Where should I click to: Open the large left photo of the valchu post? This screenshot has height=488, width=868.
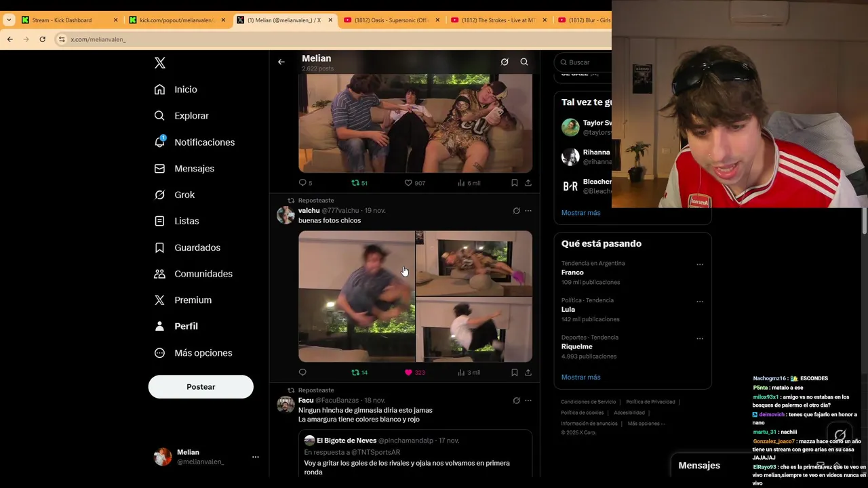pyautogui.click(x=357, y=296)
